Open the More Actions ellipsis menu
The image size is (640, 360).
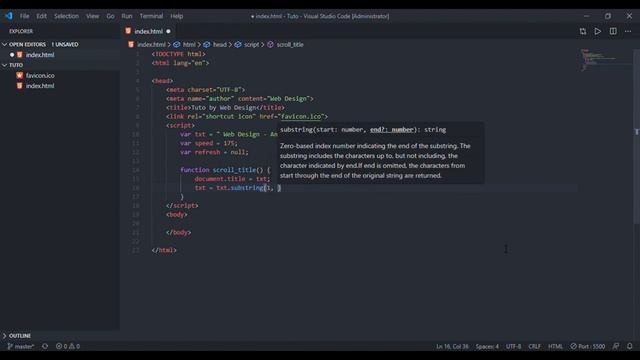click(628, 31)
